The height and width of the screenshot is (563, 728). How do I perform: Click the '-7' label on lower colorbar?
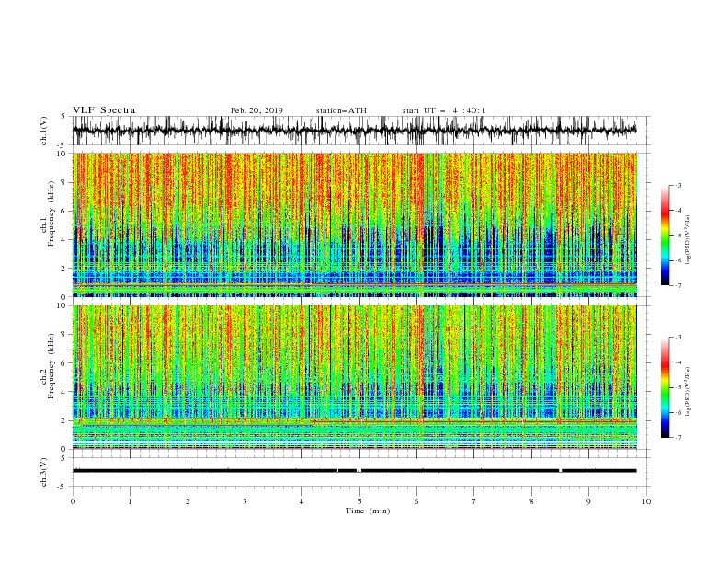point(677,437)
